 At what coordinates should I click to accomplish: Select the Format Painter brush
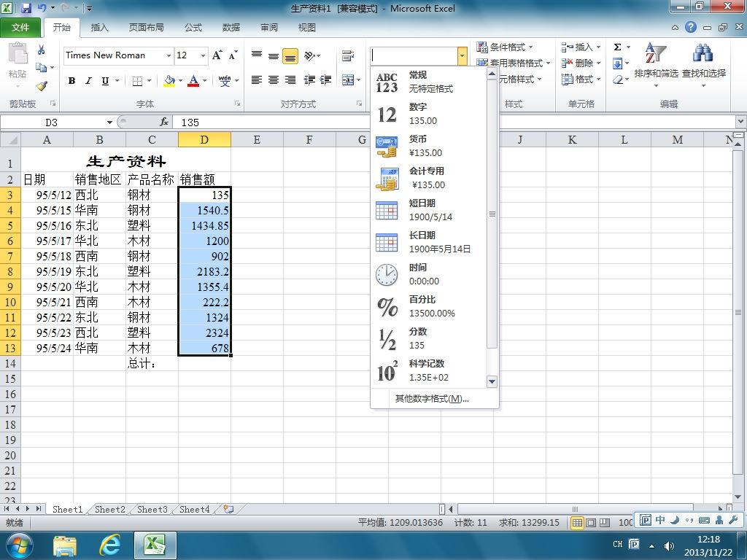(42, 86)
